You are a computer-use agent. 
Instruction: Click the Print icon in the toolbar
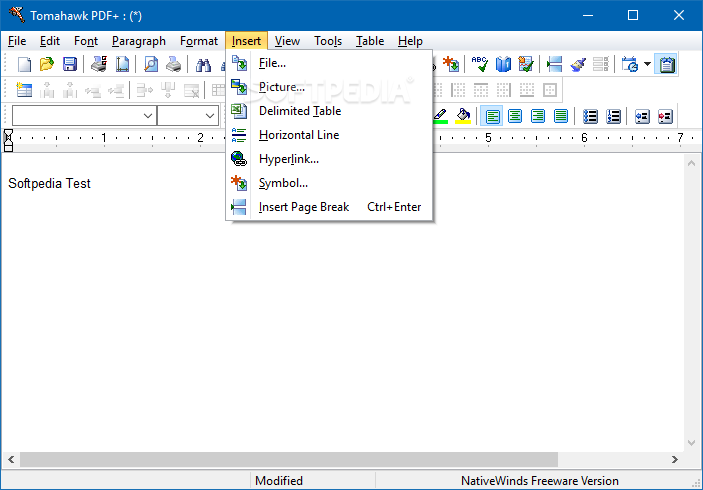(174, 65)
